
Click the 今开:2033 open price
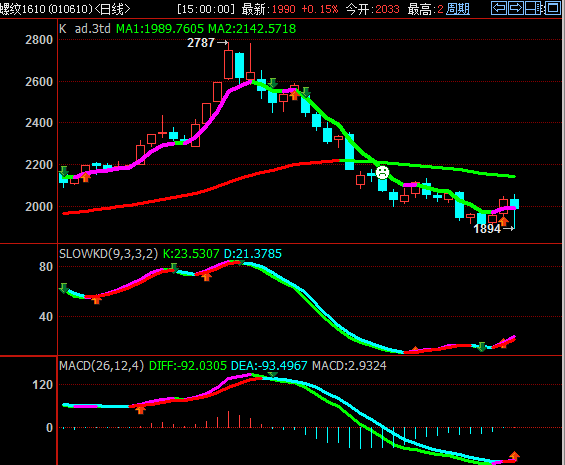tap(373, 9)
